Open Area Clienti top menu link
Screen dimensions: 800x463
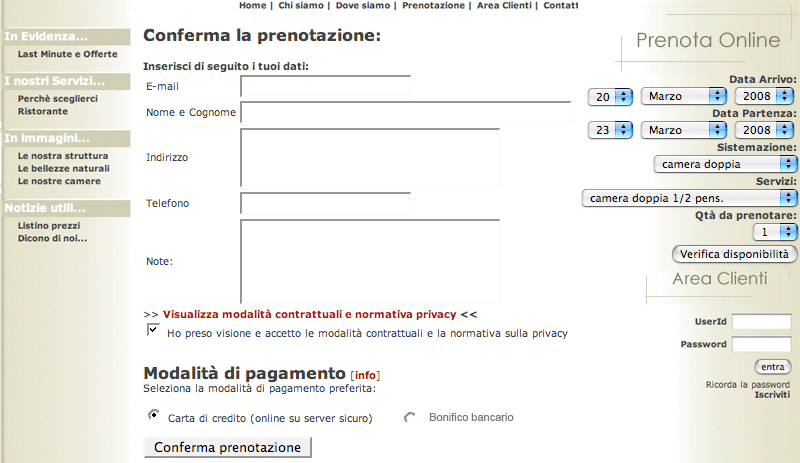[505, 5]
